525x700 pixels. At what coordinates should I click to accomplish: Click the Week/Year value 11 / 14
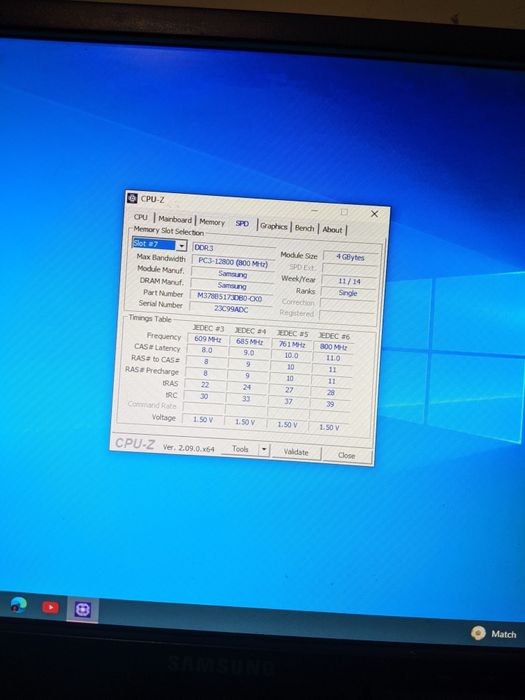click(349, 281)
